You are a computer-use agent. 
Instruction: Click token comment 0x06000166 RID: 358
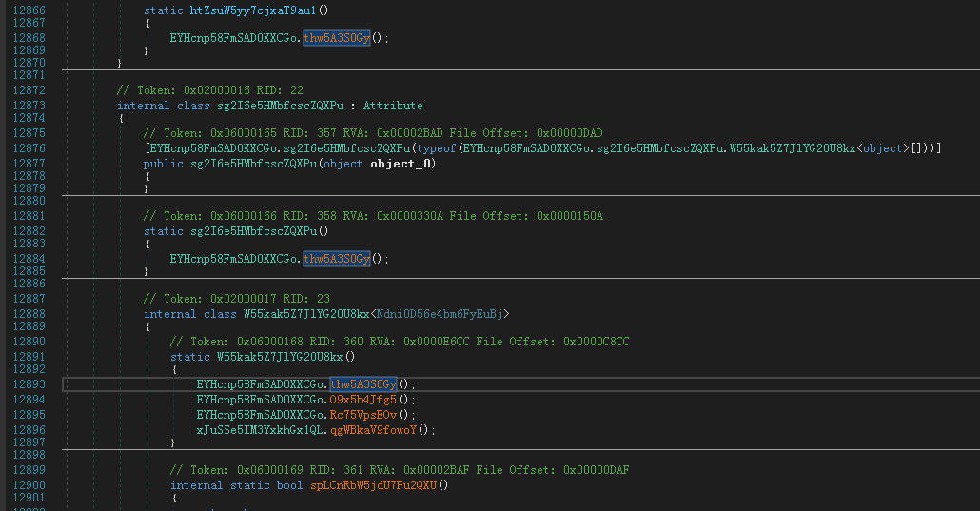(x=373, y=216)
